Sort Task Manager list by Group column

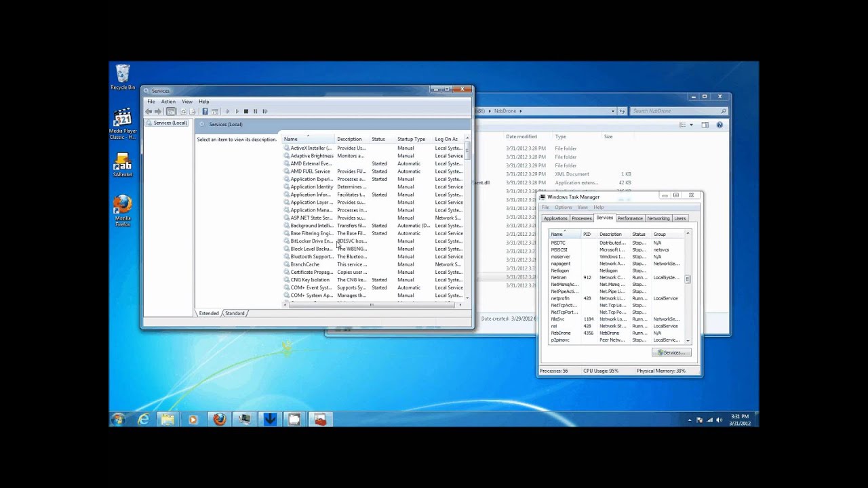668,235
